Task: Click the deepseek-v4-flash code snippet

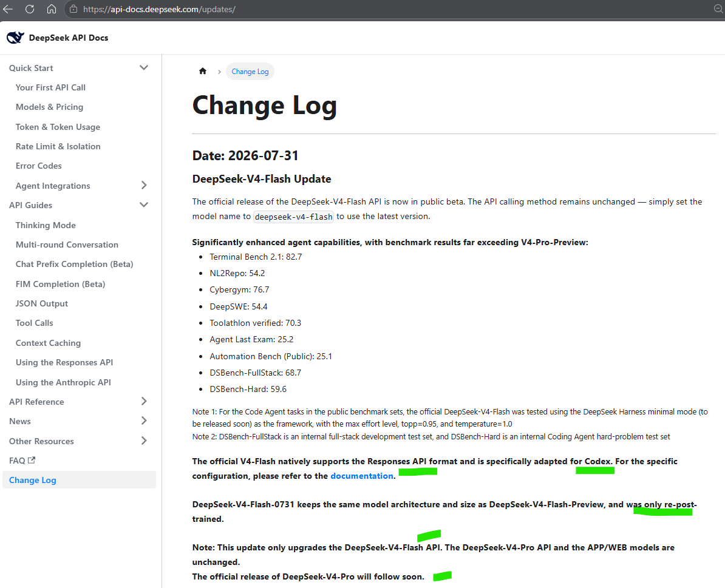Action: click(294, 217)
